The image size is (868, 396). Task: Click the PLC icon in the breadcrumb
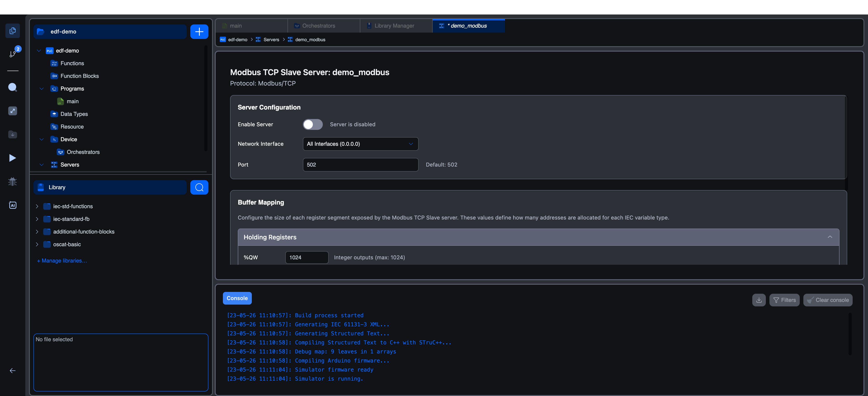pyautogui.click(x=223, y=39)
